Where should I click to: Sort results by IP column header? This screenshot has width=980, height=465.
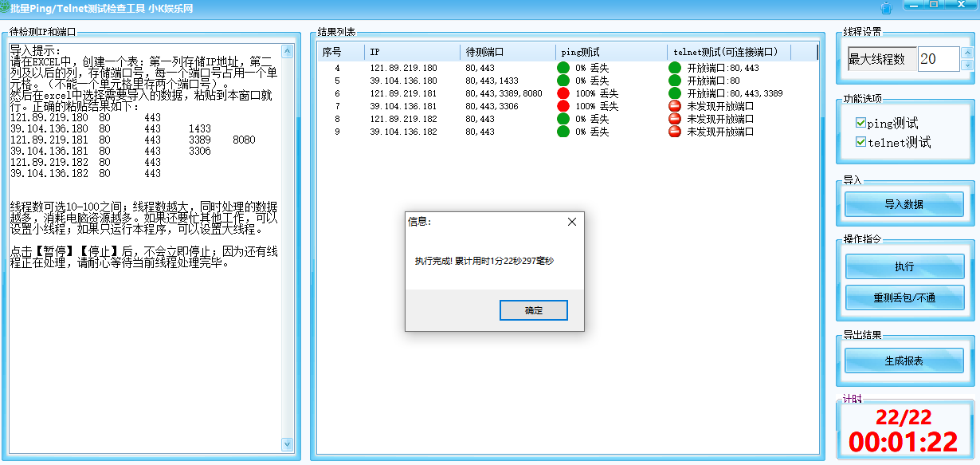413,52
